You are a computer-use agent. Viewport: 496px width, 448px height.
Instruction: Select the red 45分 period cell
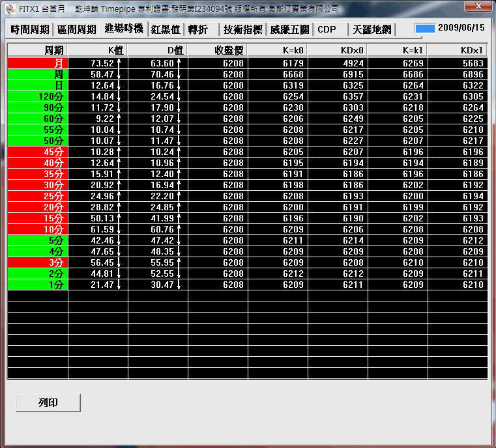click(x=38, y=152)
